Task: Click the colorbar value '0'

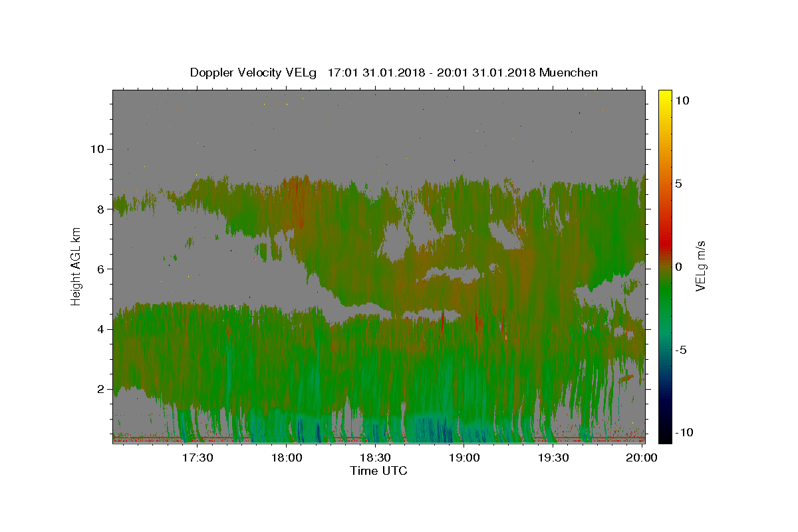Action: point(678,266)
